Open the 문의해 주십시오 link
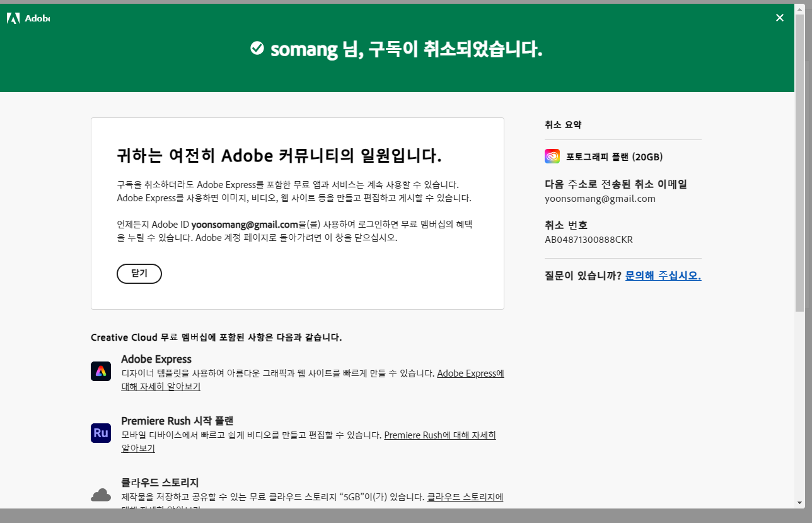 click(663, 276)
